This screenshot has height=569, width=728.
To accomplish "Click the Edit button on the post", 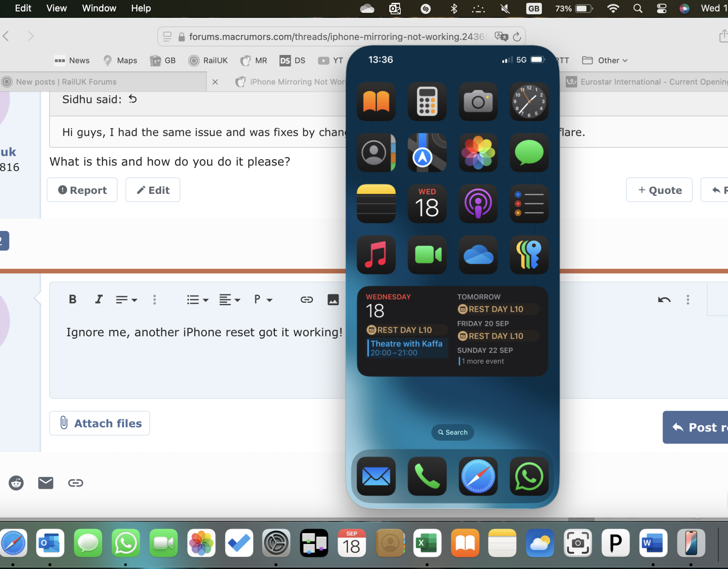I will coord(153,190).
